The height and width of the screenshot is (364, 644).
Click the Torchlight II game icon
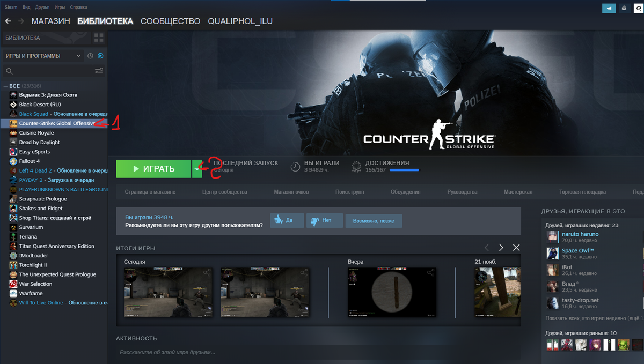pos(13,265)
